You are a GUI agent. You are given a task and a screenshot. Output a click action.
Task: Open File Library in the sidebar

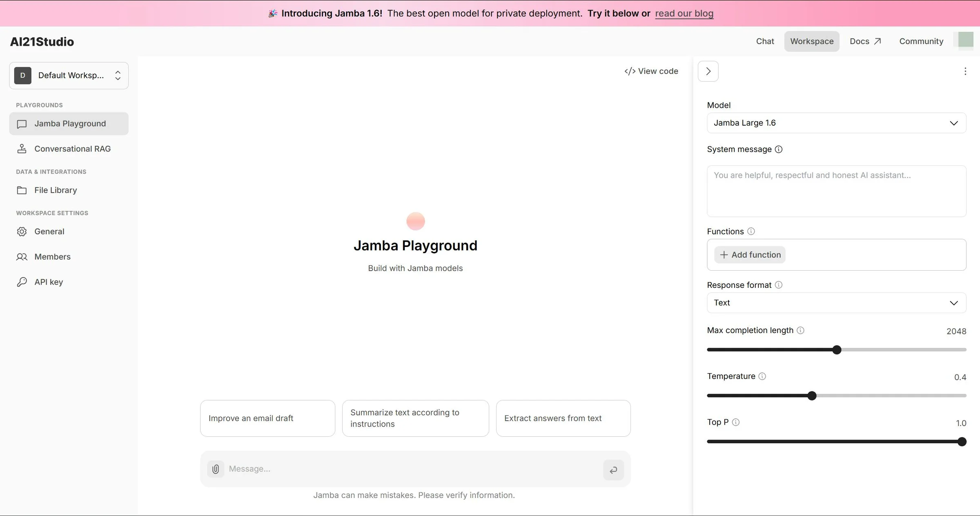69,190
